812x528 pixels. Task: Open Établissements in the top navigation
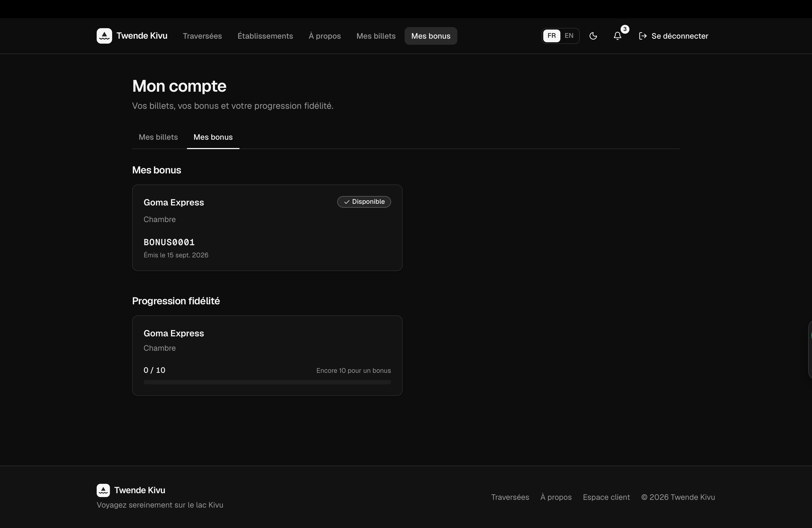click(x=265, y=36)
